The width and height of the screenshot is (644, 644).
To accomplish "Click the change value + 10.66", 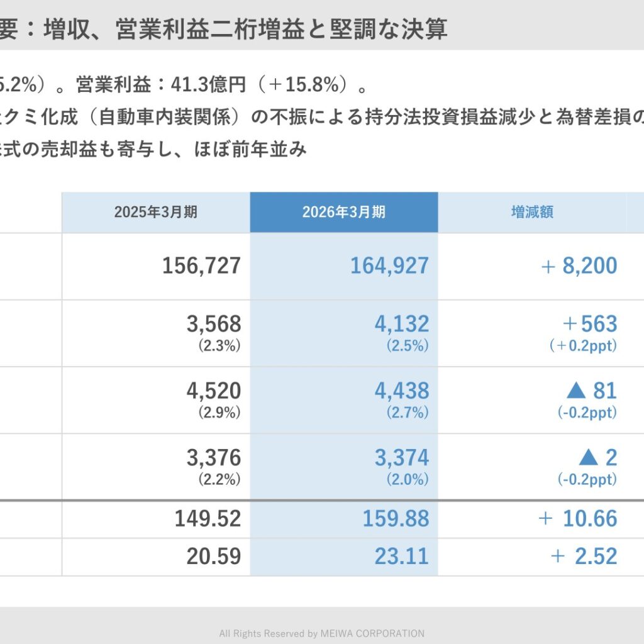I will (578, 518).
